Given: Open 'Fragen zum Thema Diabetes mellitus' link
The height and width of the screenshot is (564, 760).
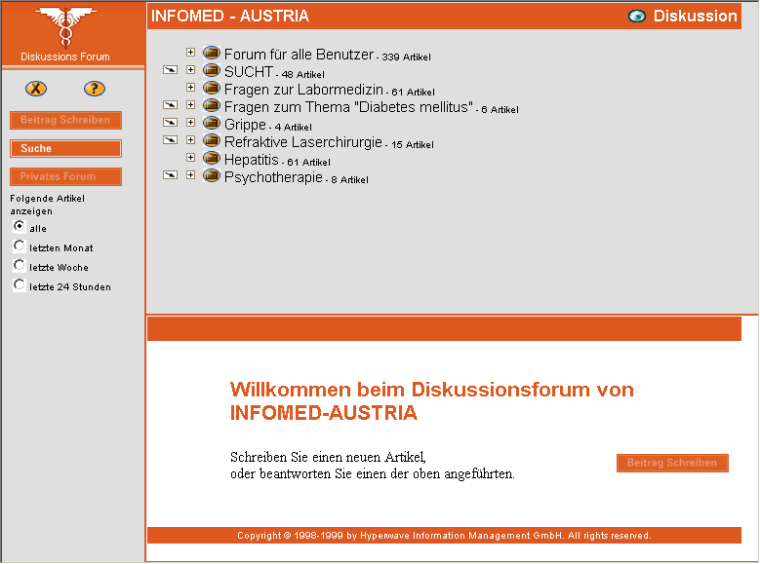Looking at the screenshot, I should pos(348,107).
